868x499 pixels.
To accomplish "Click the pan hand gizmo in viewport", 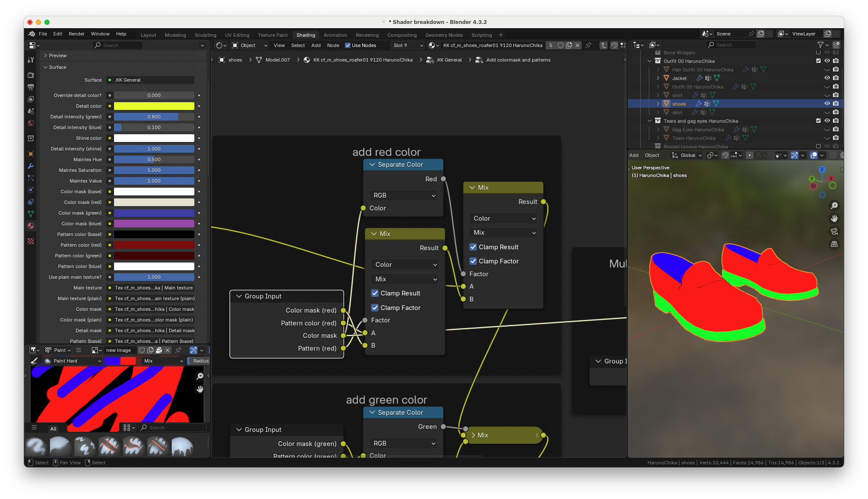I will [x=834, y=218].
